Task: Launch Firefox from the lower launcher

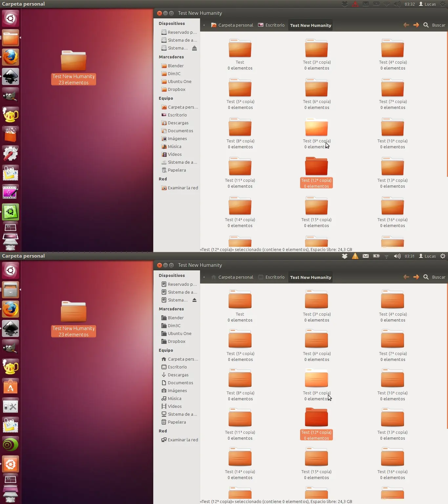Action: coord(10,309)
